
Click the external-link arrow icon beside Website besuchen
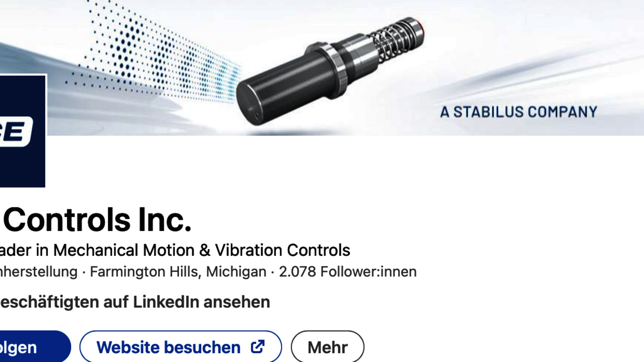pos(258,347)
